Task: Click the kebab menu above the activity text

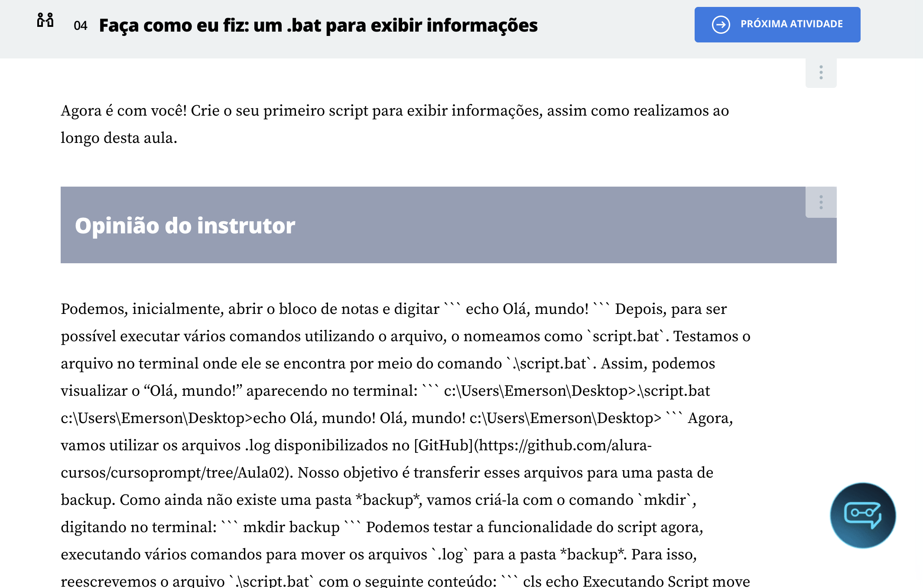Action: [x=820, y=72]
